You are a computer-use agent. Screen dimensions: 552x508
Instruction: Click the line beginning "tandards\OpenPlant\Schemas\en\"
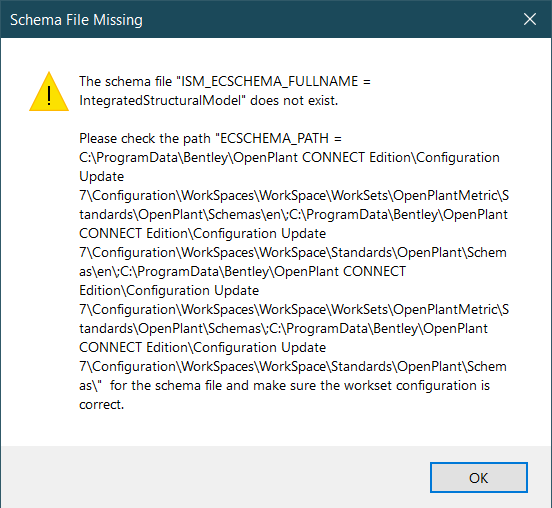tap(294, 214)
